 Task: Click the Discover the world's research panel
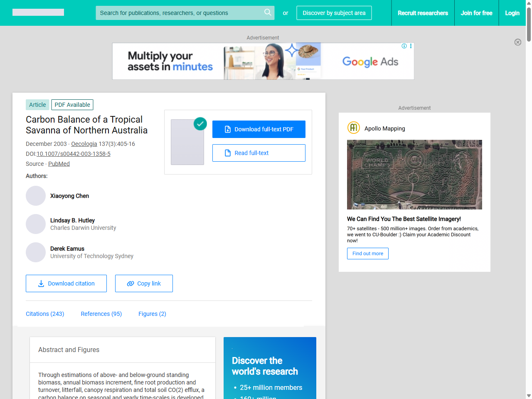270,368
